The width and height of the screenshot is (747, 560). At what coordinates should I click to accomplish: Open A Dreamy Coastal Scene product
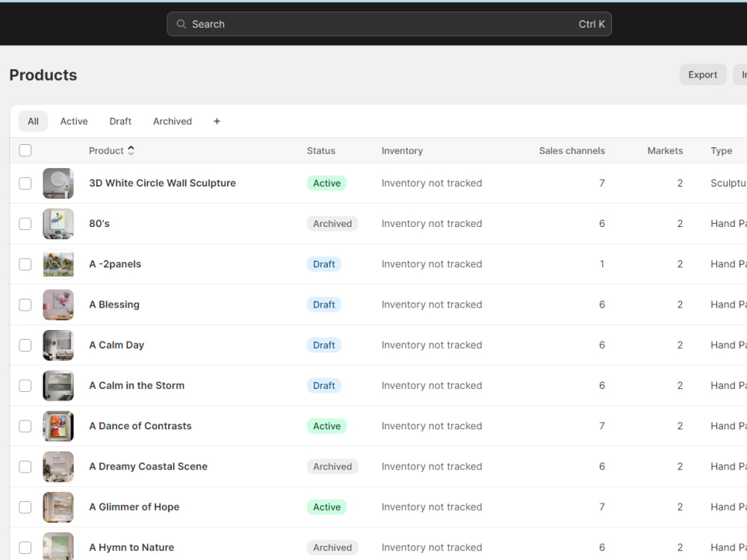(148, 467)
